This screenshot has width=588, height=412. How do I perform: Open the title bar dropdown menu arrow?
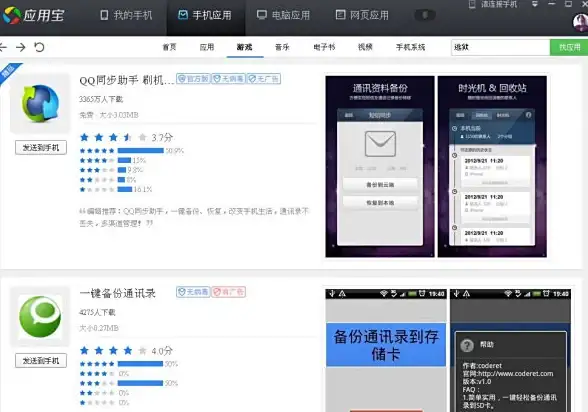pos(535,4)
